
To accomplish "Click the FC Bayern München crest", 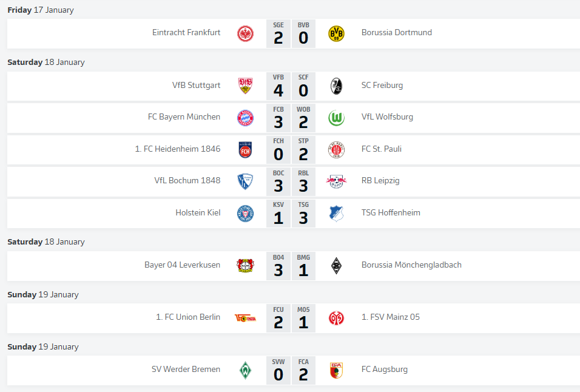I will coord(245,118).
